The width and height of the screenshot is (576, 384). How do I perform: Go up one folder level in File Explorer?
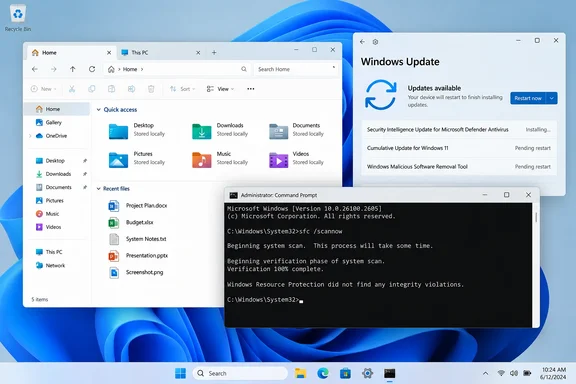coord(73,69)
